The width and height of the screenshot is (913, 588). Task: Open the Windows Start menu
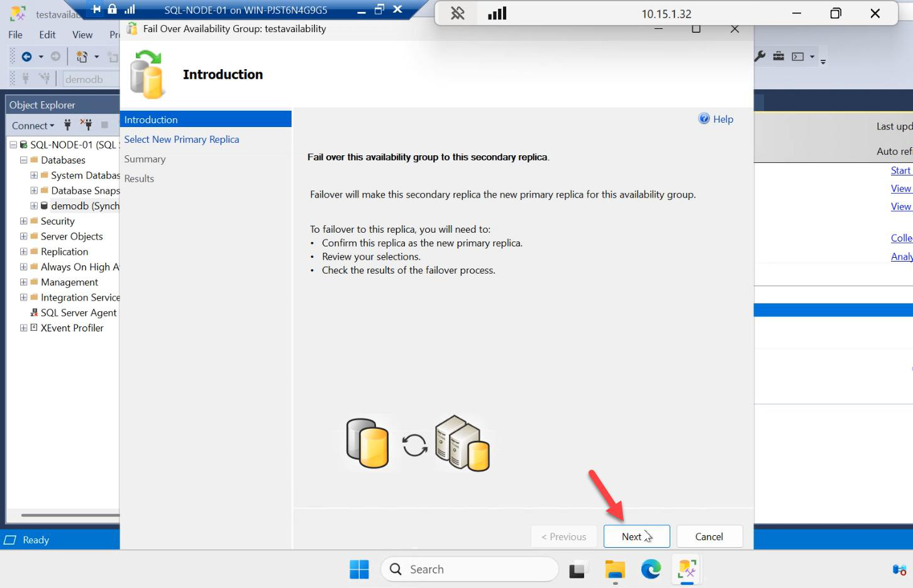tap(359, 569)
